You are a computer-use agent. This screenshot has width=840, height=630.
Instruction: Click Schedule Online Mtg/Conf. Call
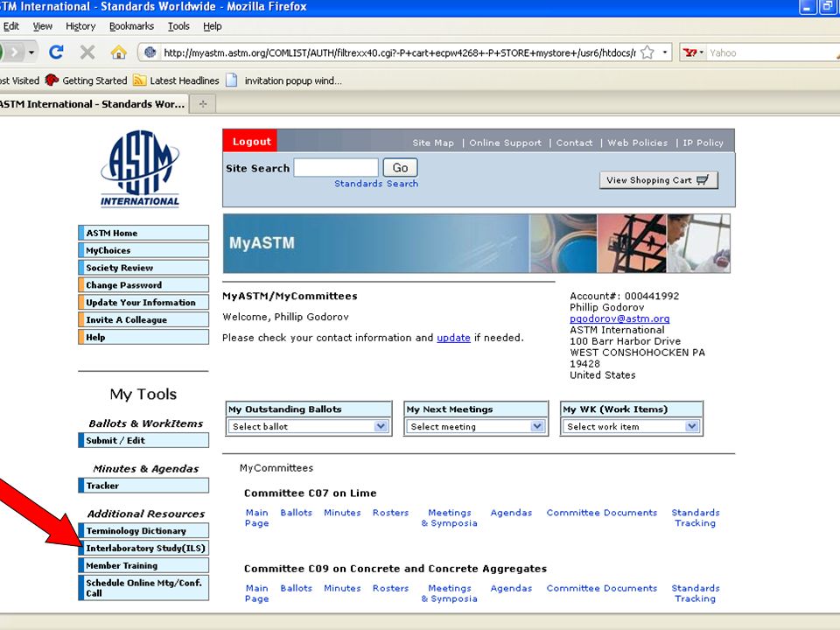(143, 588)
